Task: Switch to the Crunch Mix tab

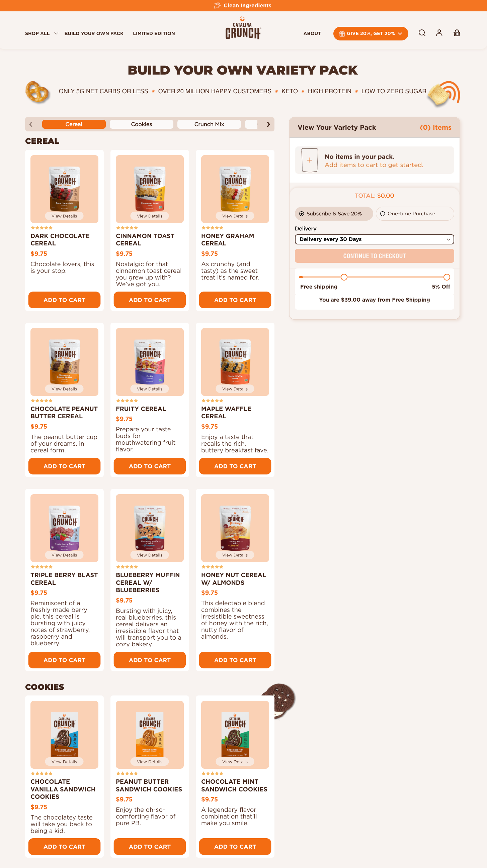Action: (209, 124)
